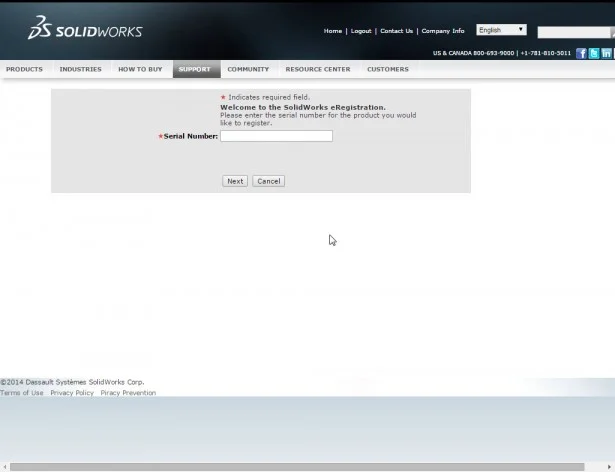Open the Industries menu
The width and height of the screenshot is (615, 472).
pos(80,69)
